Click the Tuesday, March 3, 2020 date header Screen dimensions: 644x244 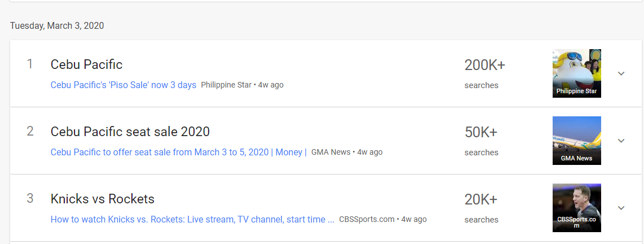(x=57, y=25)
